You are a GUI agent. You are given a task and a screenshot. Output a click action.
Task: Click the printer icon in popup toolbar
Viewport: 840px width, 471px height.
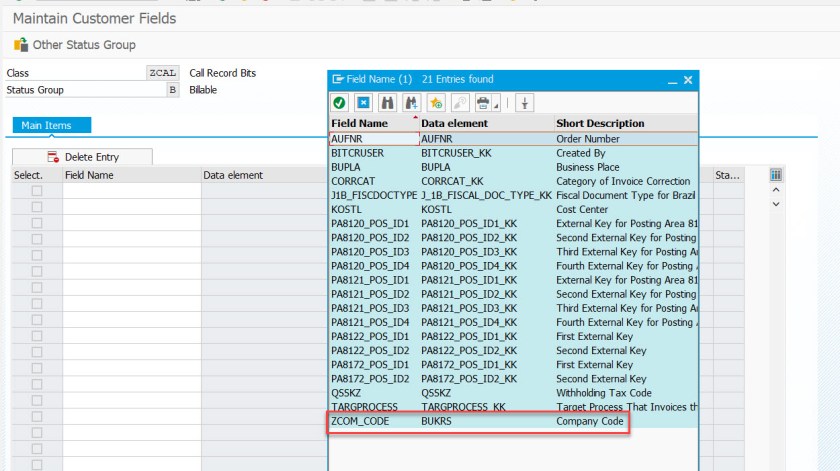pyautogui.click(x=484, y=102)
